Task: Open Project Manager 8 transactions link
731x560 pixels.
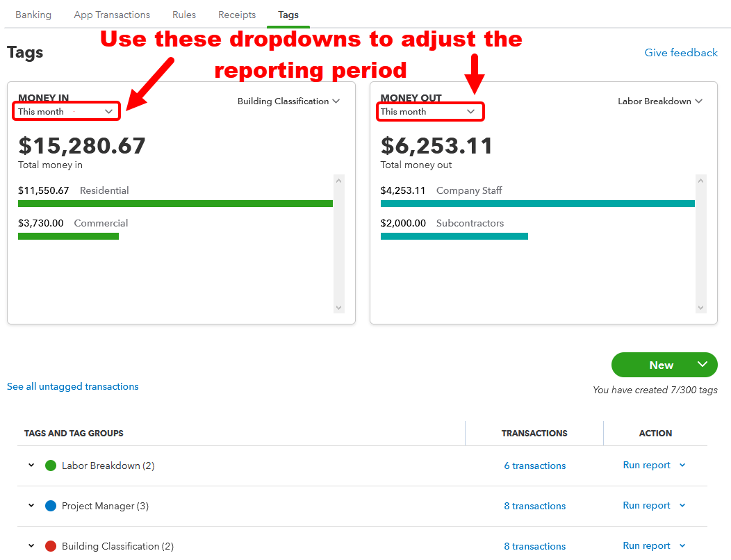Action: [535, 506]
